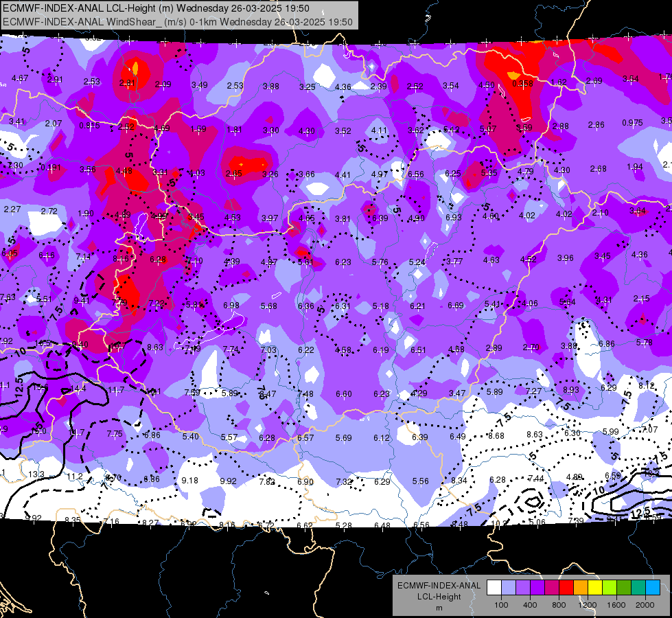
Task: Select the lime yellow-green legend swatch
Action: (610, 588)
